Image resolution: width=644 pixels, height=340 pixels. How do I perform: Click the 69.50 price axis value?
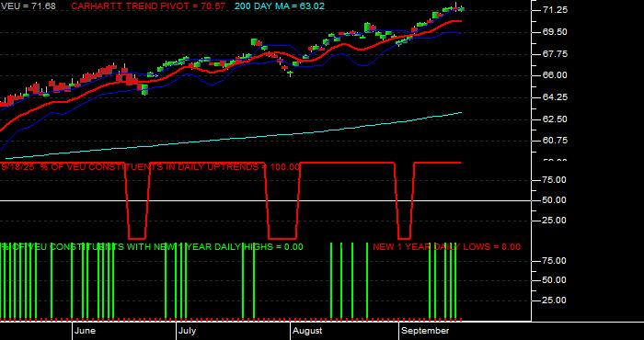[x=555, y=32]
